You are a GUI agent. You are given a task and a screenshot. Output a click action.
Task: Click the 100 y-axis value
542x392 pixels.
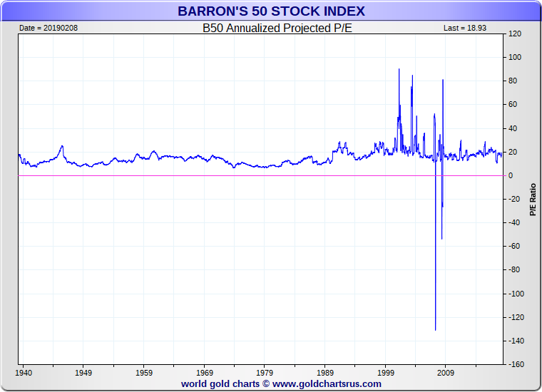point(515,57)
